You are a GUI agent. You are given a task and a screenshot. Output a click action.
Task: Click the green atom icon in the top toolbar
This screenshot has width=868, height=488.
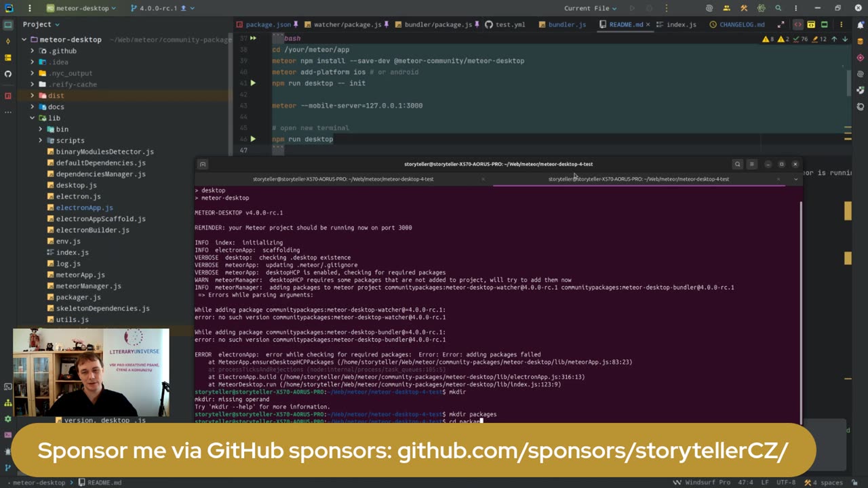click(761, 8)
